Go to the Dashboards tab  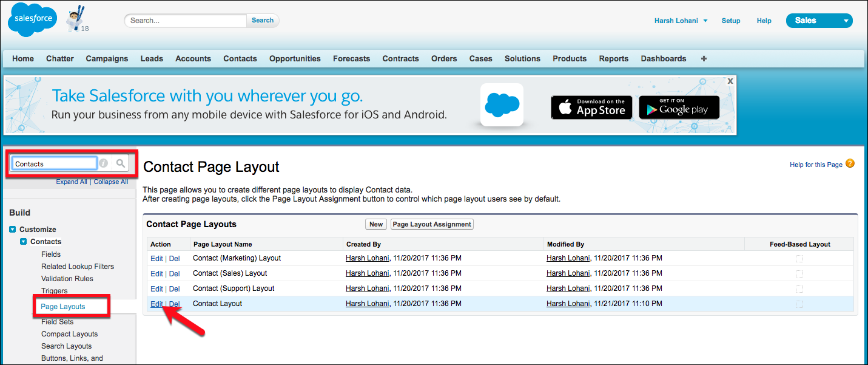(x=664, y=59)
